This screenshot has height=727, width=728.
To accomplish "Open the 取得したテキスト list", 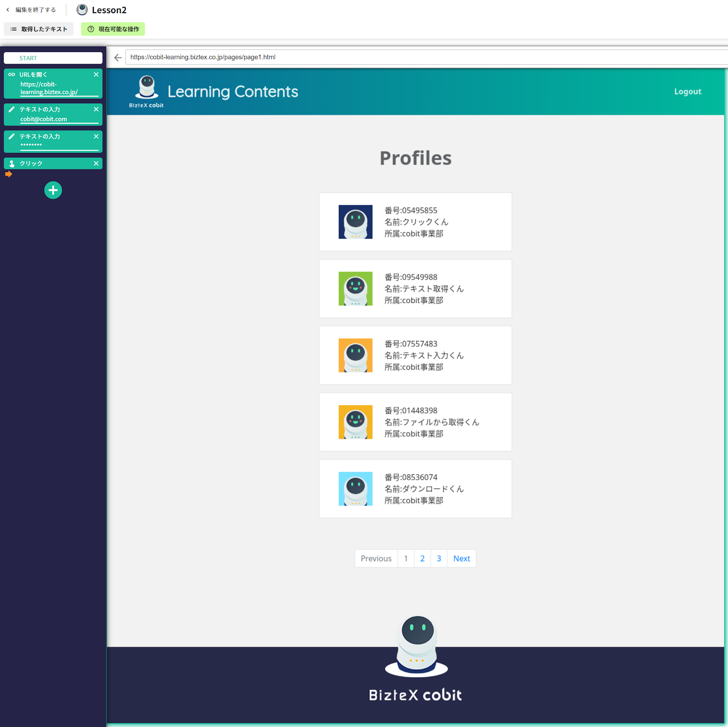I will coord(39,29).
